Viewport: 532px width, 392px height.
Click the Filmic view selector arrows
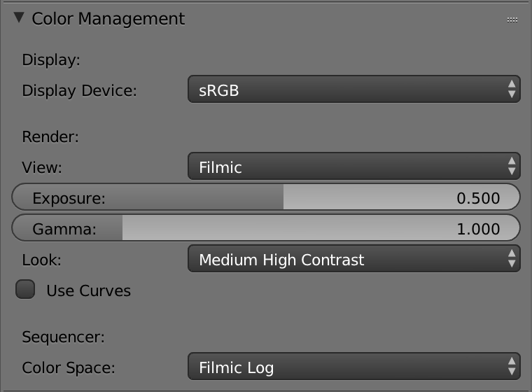click(x=512, y=167)
